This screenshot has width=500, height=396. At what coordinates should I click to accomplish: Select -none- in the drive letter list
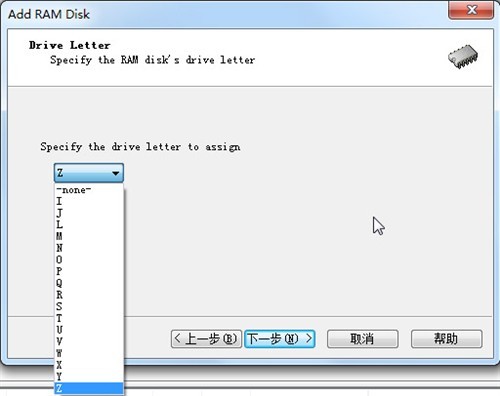(x=89, y=190)
